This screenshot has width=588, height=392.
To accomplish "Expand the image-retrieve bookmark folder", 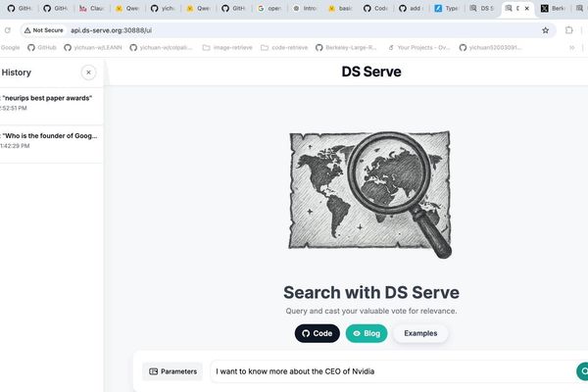I will point(227,48).
